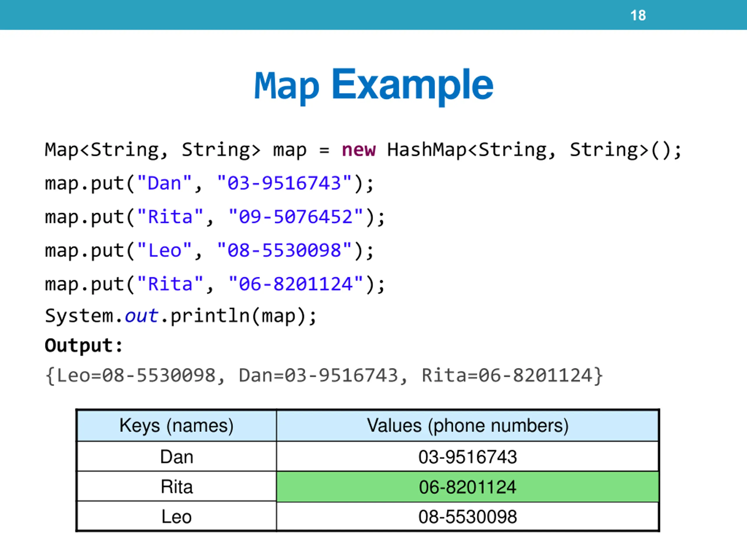Select the Dan cell in table

click(x=177, y=456)
